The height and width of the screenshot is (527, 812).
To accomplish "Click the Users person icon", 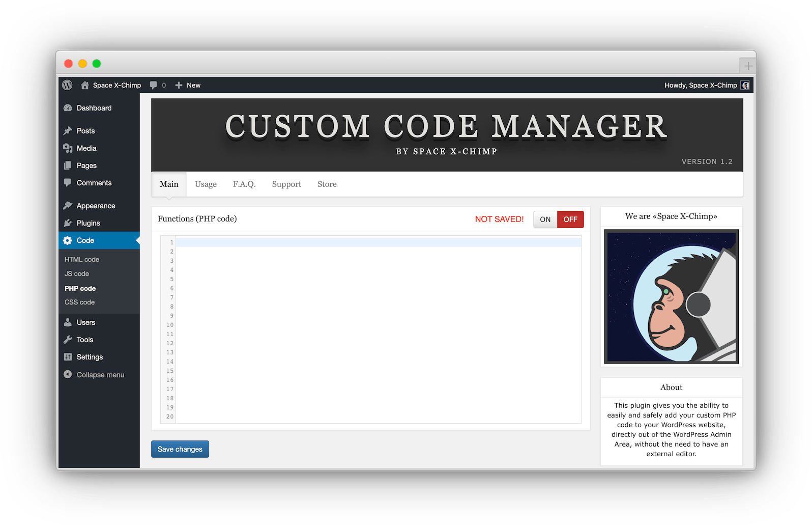I will tap(68, 322).
